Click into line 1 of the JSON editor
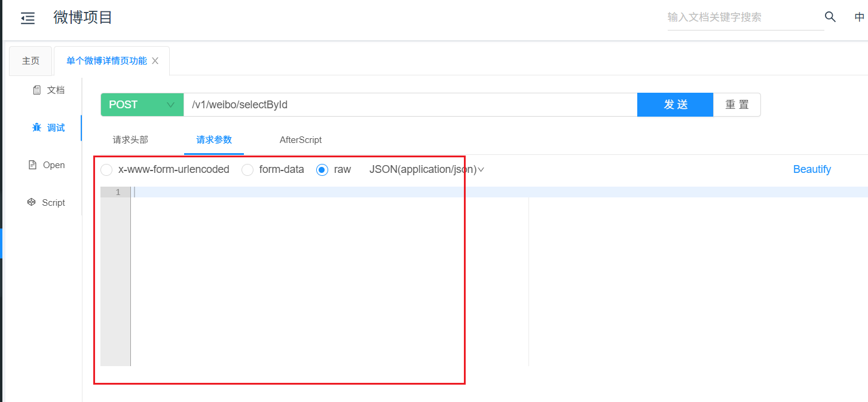 tap(499, 192)
